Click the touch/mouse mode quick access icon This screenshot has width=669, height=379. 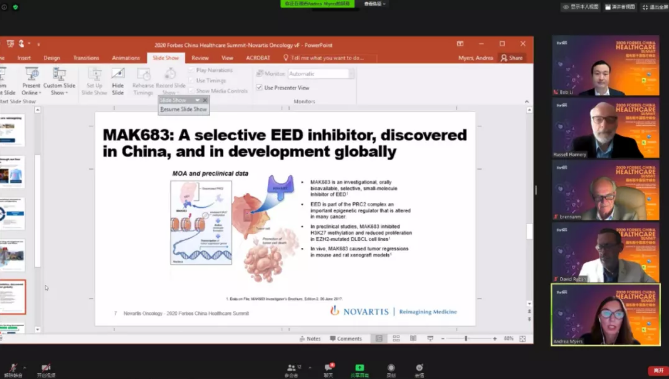21,44
